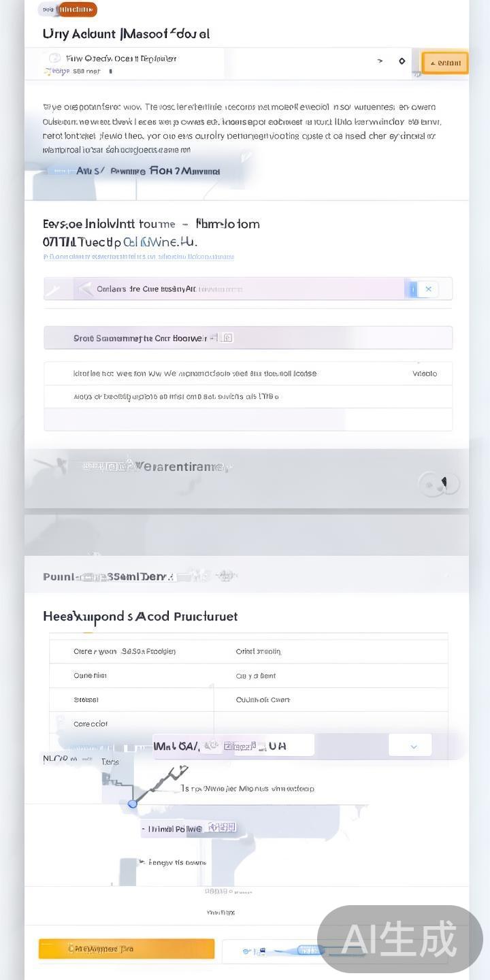Click the small blue underlined link text
Viewport: 490px width, 980px height.
click(x=139, y=257)
